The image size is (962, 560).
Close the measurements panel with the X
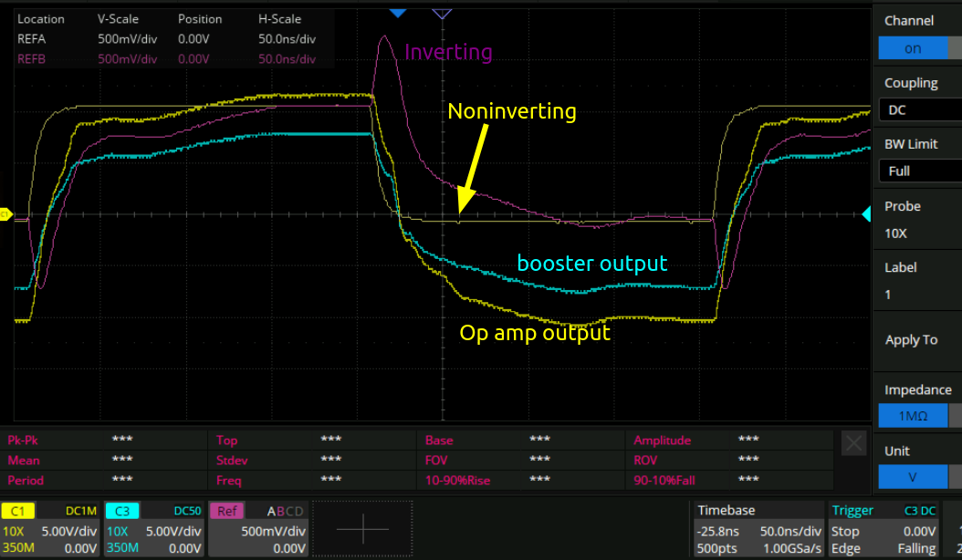pyautogui.click(x=853, y=443)
